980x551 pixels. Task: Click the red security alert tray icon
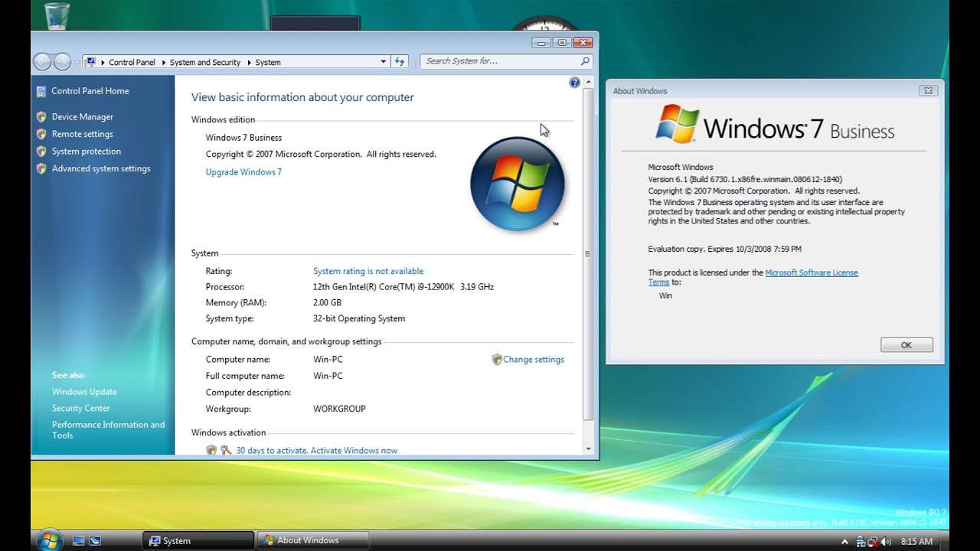tap(873, 542)
